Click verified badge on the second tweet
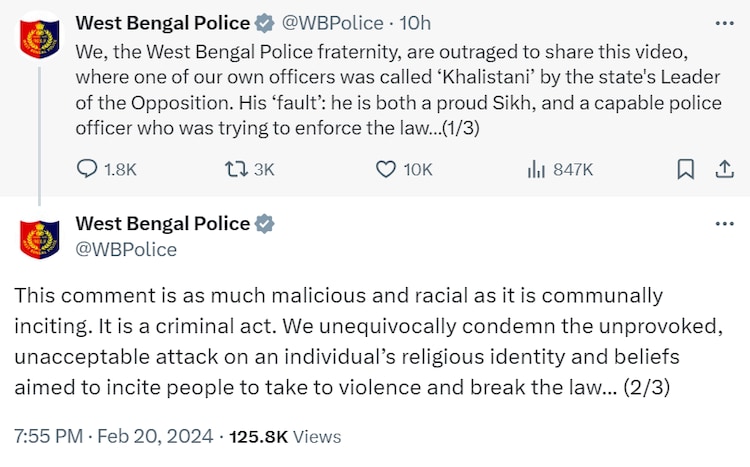The height and width of the screenshot is (467, 750). (x=265, y=224)
